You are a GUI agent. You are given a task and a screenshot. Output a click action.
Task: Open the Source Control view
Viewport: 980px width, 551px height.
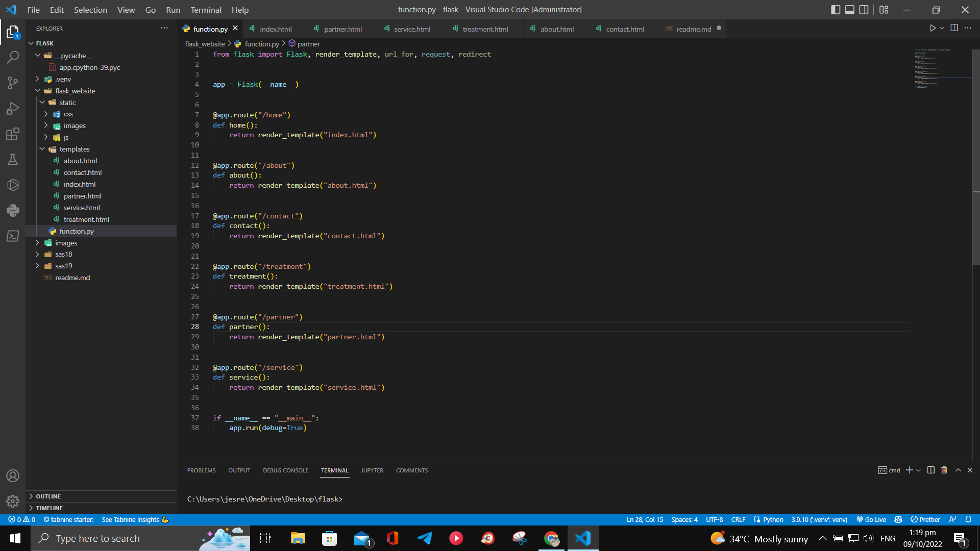[x=13, y=83]
